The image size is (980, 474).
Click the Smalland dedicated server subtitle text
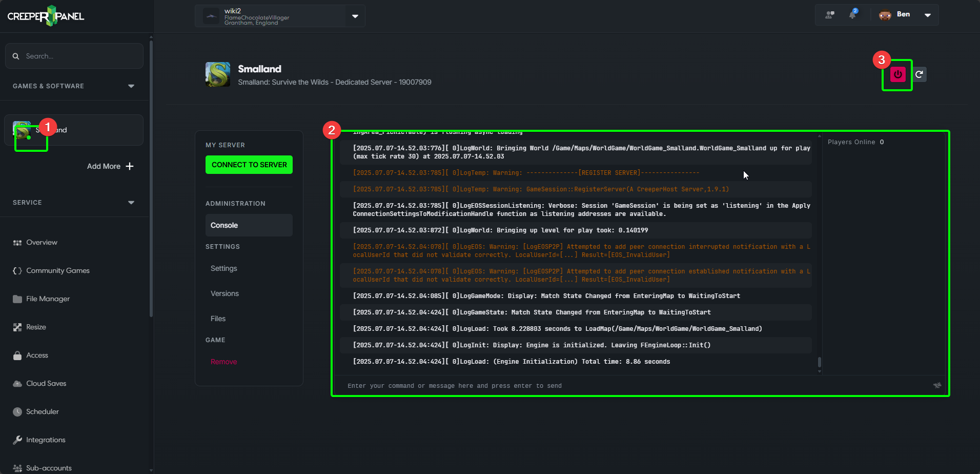[335, 82]
